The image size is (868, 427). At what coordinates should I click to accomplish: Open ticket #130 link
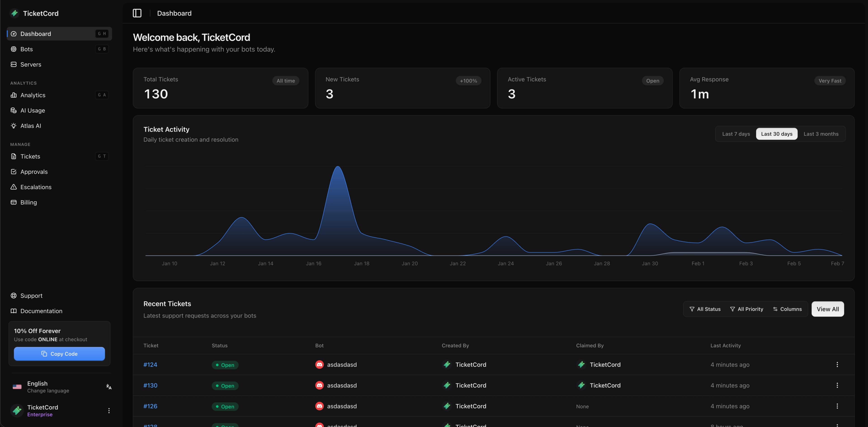coord(150,385)
